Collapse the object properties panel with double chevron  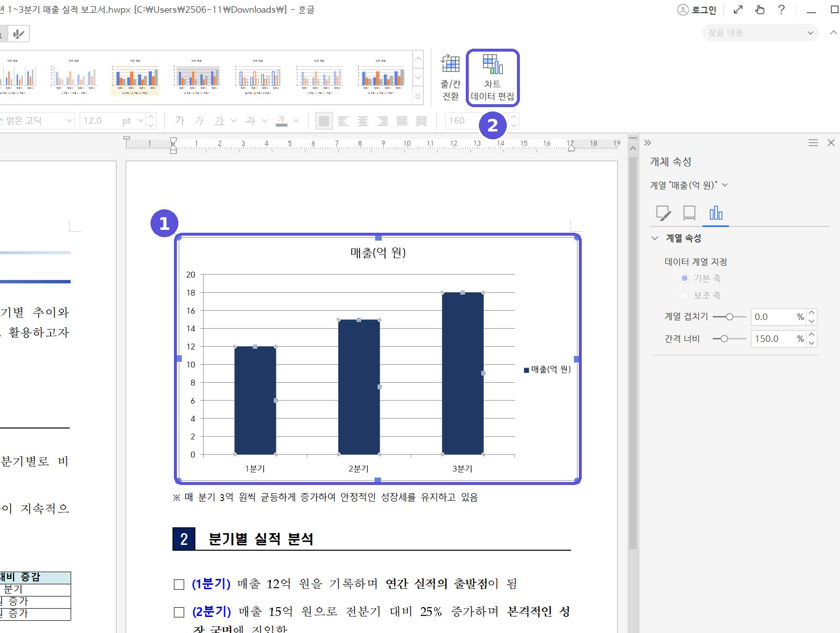pyautogui.click(x=648, y=143)
